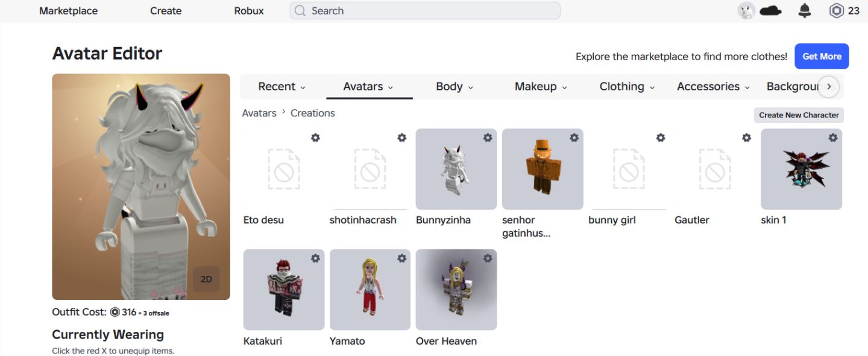The height and width of the screenshot is (356, 868).
Task: Click the 23 Robux amount
Action: [854, 11]
